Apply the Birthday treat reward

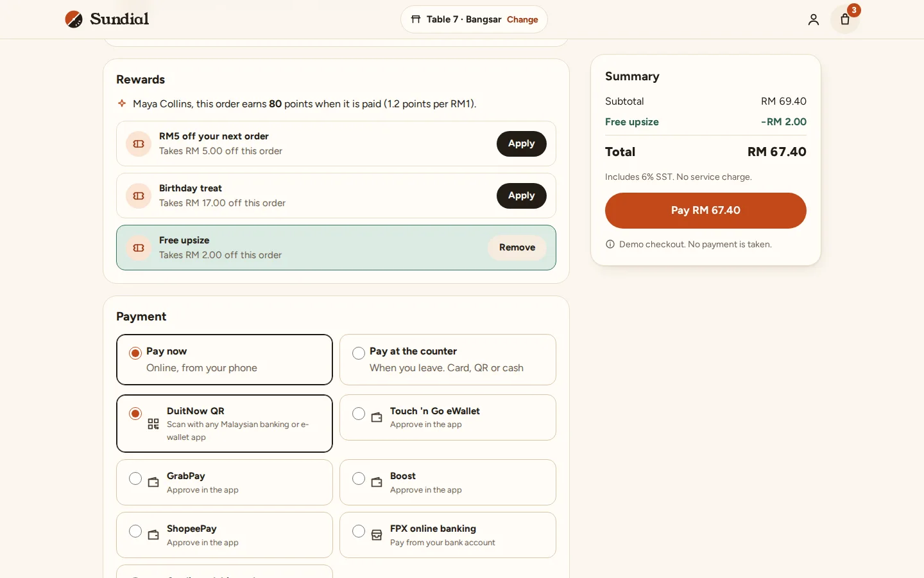(522, 196)
